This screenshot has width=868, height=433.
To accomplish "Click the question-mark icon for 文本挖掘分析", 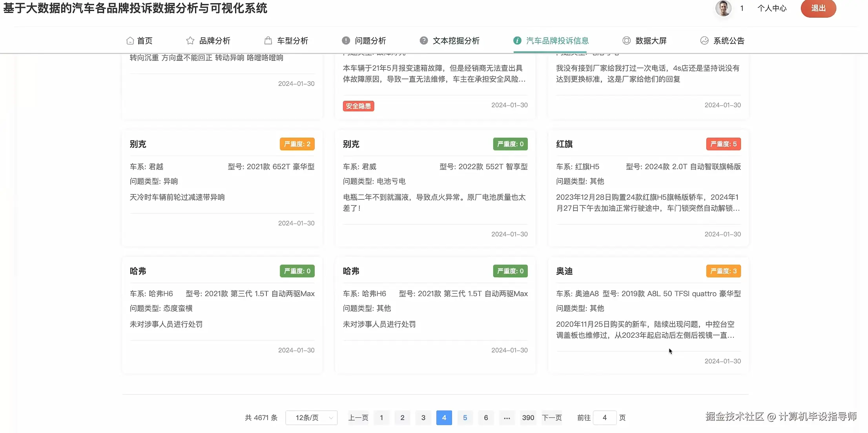I will coord(424,40).
